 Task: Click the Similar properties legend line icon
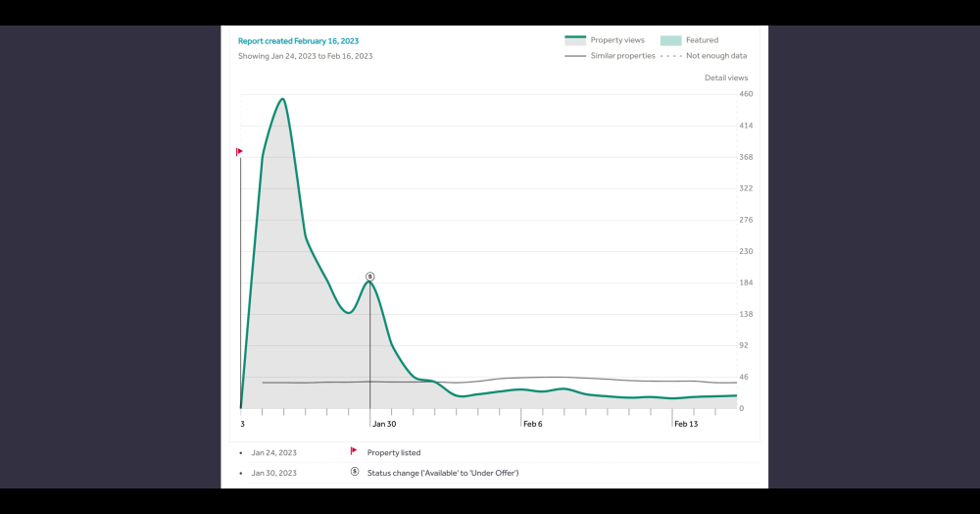pos(574,56)
